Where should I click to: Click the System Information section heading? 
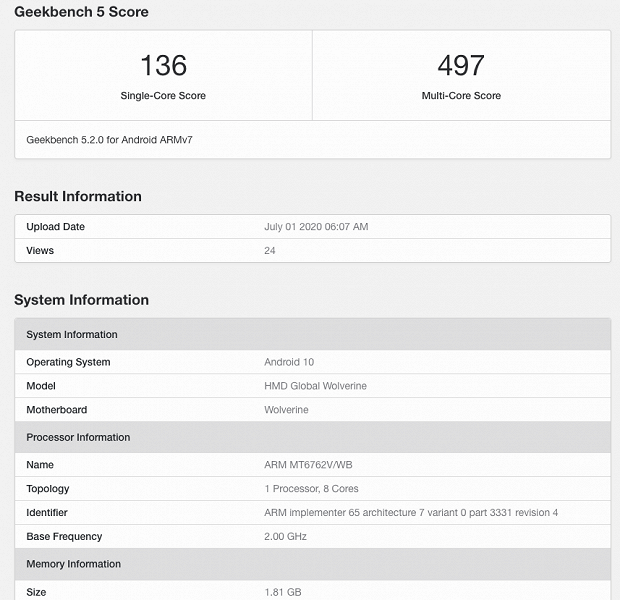(81, 300)
